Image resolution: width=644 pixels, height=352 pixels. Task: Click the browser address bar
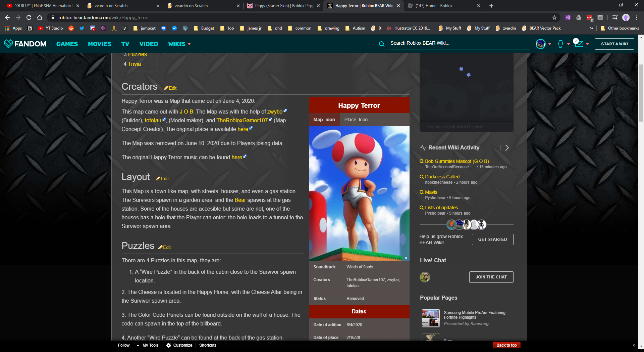(302, 17)
